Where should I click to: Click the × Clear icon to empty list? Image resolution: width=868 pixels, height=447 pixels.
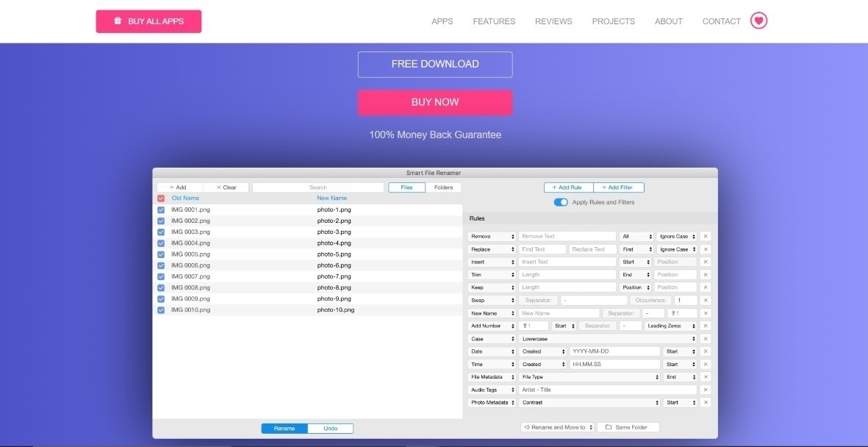click(219, 187)
